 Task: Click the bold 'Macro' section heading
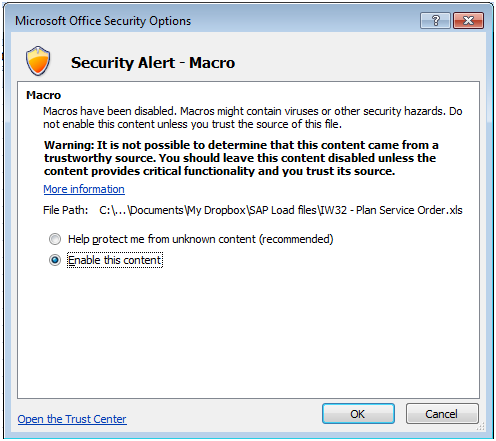[44, 95]
